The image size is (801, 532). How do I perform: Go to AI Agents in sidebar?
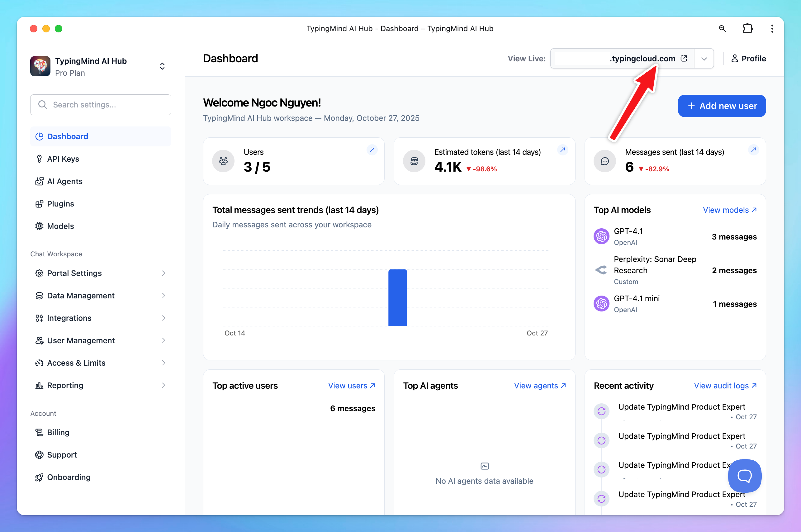64,181
